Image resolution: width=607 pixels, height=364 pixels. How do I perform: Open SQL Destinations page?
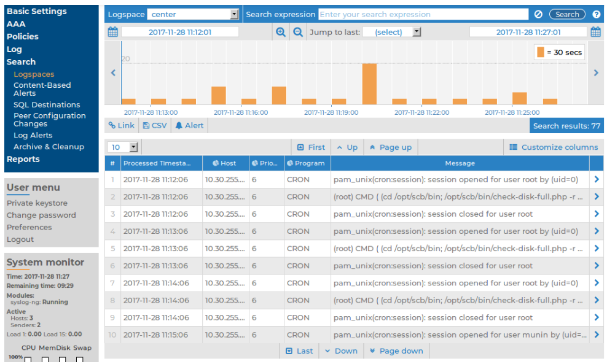click(x=47, y=104)
